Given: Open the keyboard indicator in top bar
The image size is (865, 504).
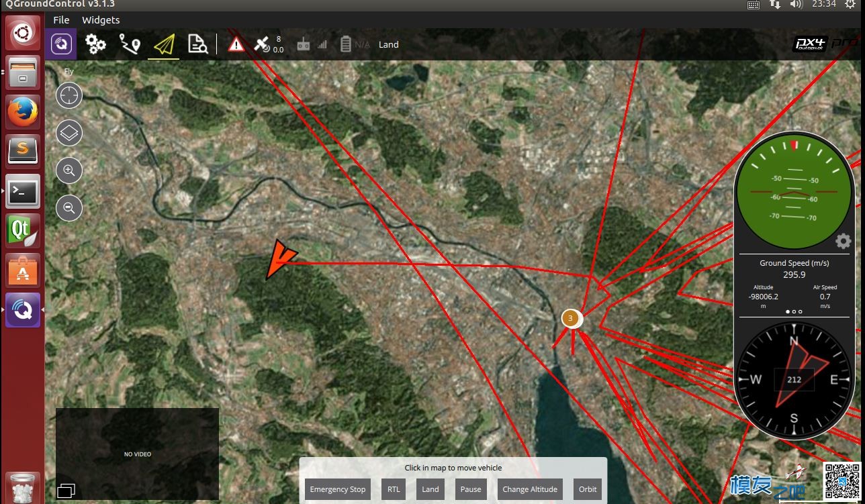Looking at the screenshot, I should 754,4.
